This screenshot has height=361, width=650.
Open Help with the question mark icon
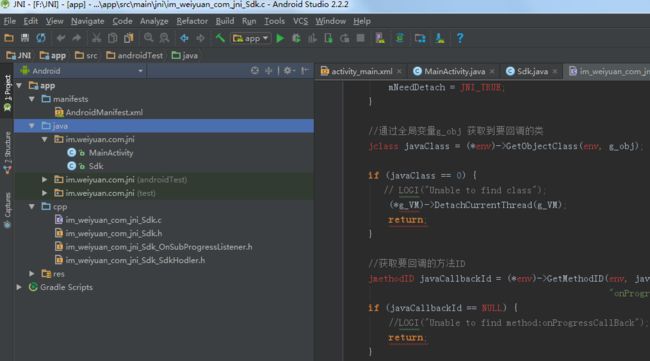[460, 38]
